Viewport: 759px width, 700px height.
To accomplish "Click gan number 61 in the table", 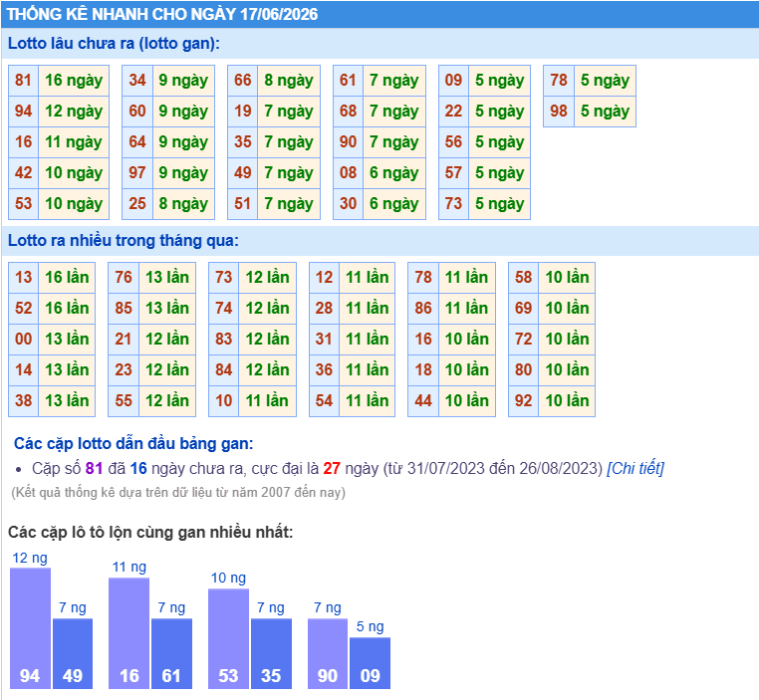I will coord(348,81).
